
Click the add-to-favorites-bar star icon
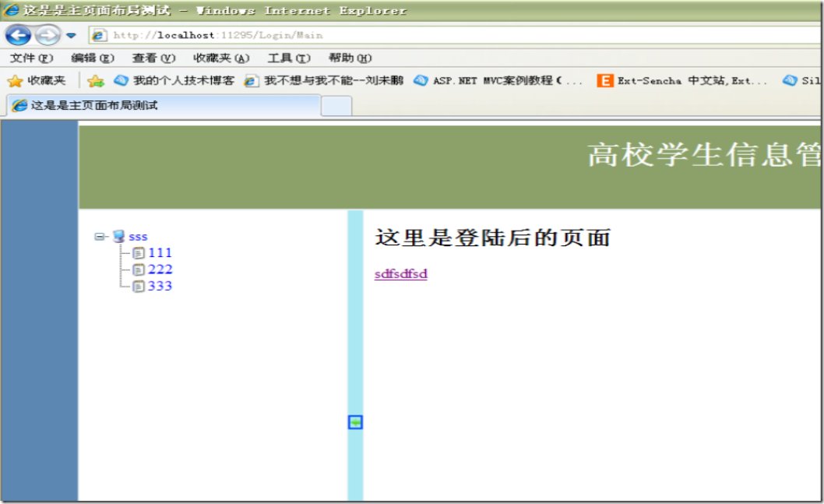click(96, 80)
